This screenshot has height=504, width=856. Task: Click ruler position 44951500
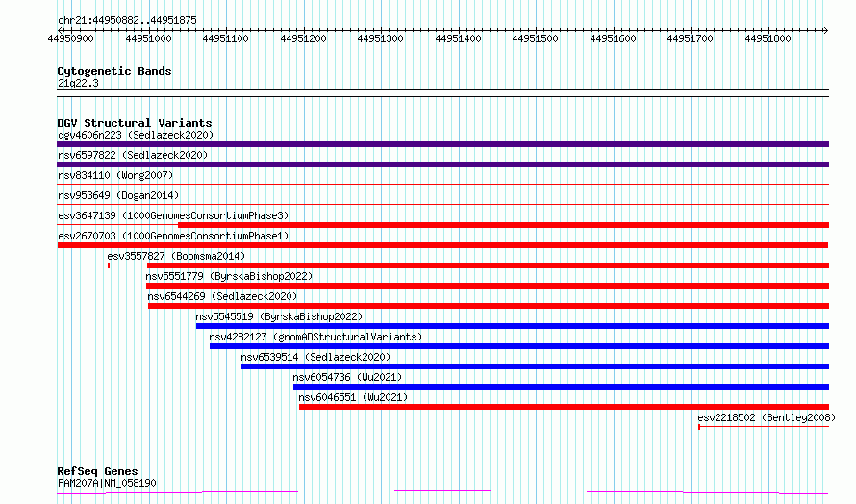click(x=536, y=38)
